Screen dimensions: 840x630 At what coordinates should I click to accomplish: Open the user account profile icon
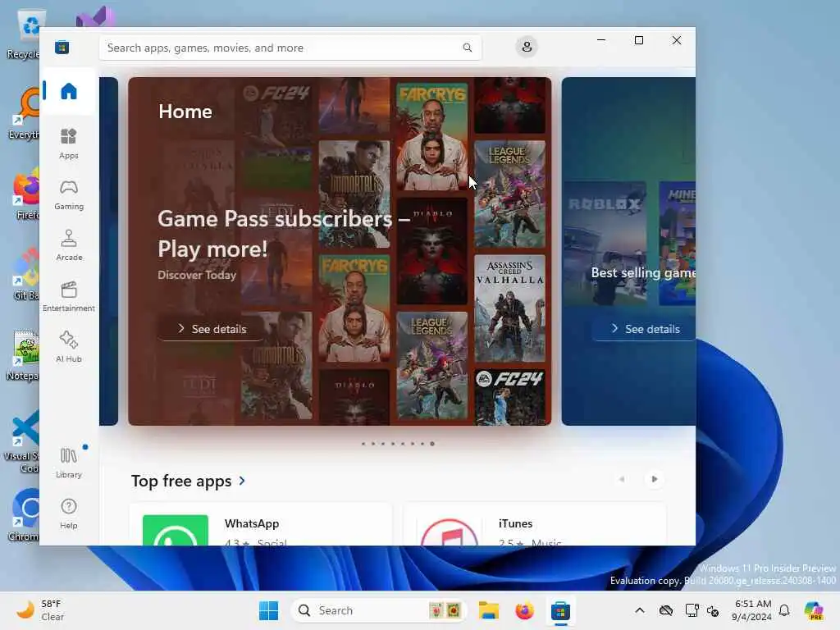pos(527,47)
